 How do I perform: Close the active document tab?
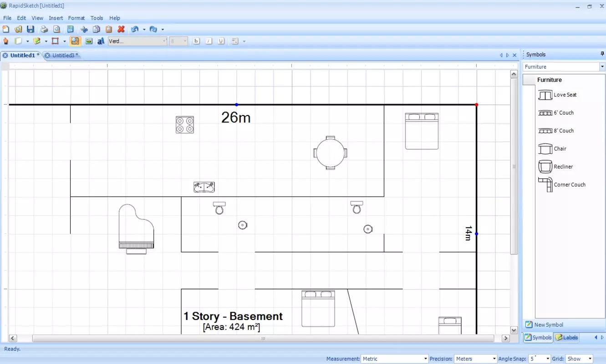tap(514, 55)
